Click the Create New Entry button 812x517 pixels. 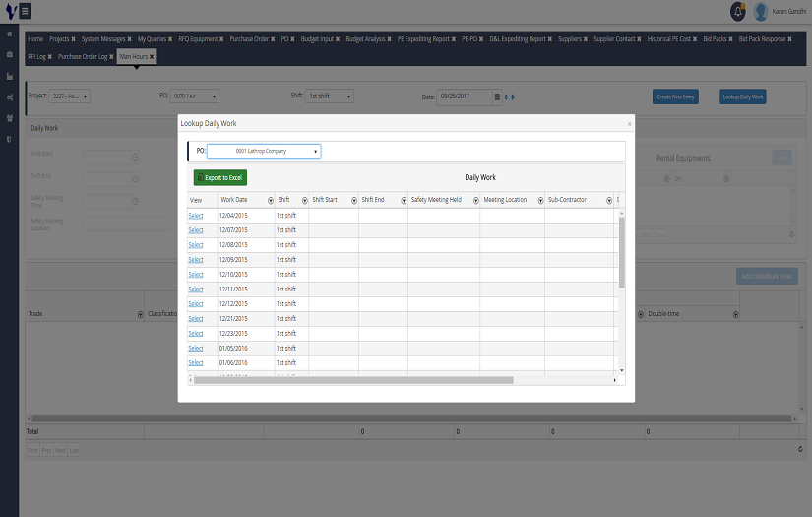pyautogui.click(x=675, y=97)
